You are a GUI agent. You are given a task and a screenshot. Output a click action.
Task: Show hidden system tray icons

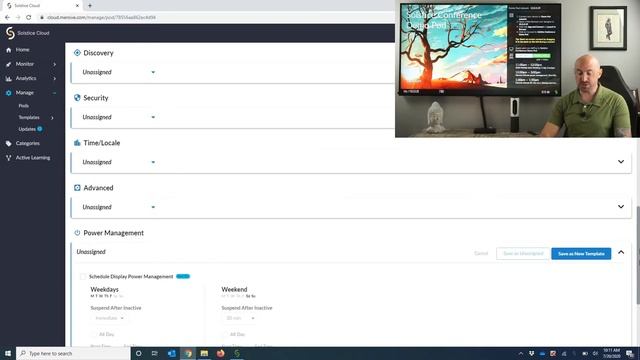pyautogui.click(x=521, y=353)
